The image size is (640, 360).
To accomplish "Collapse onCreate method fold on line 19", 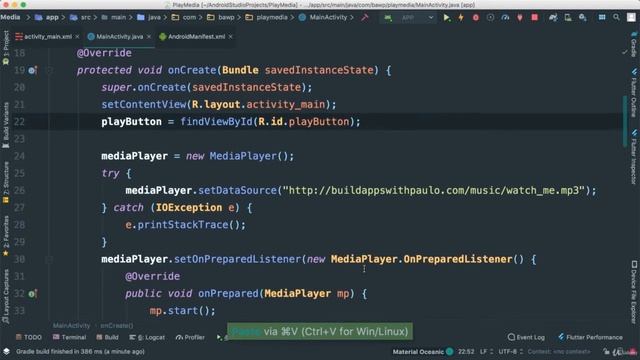I will point(49,70).
